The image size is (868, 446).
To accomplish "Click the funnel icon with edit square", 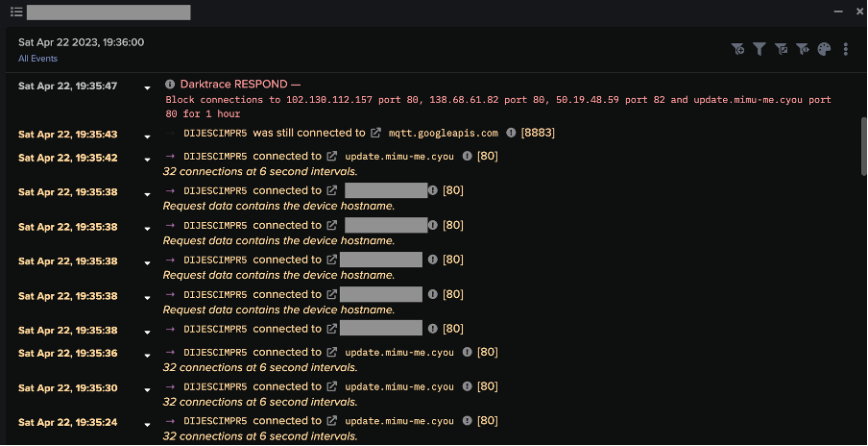I will coord(781,49).
